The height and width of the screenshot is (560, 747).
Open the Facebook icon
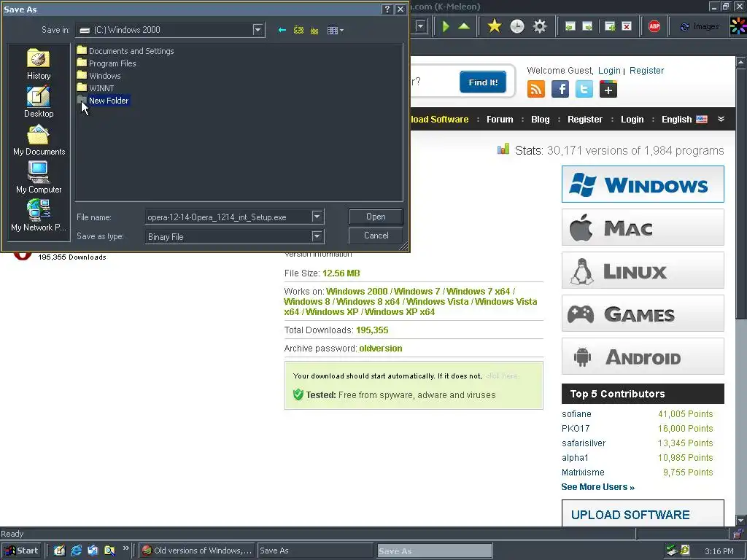[560, 89]
